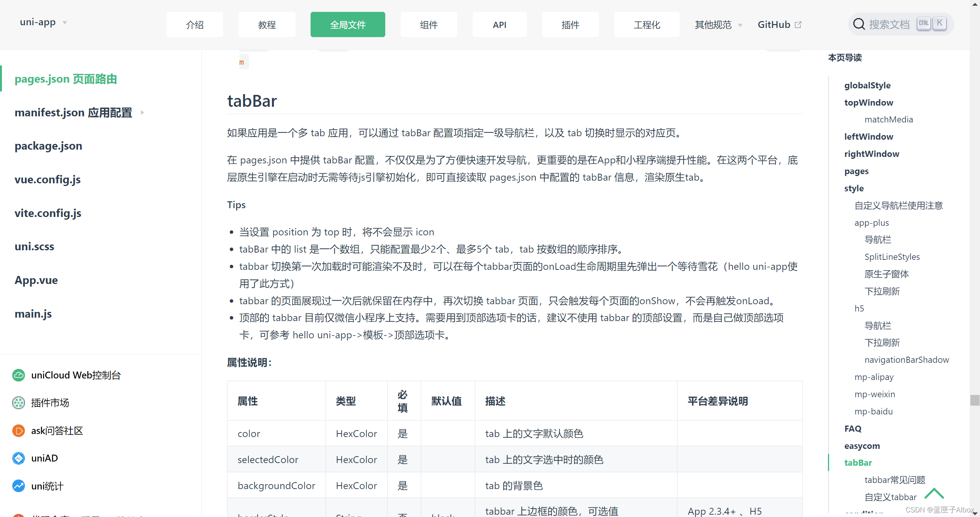
Task: Click the uniAD blue icon
Action: tap(18, 458)
